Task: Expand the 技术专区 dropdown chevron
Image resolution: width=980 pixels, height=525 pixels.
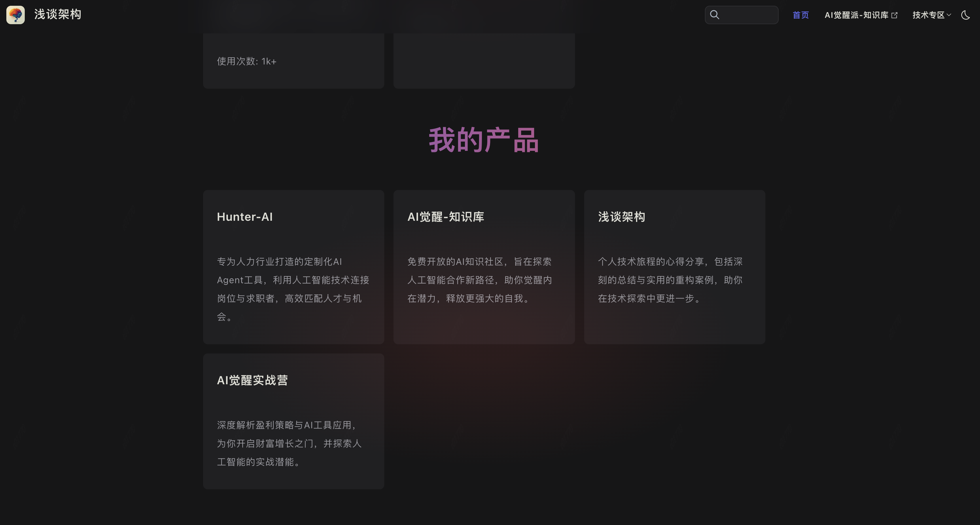Action: pyautogui.click(x=949, y=15)
